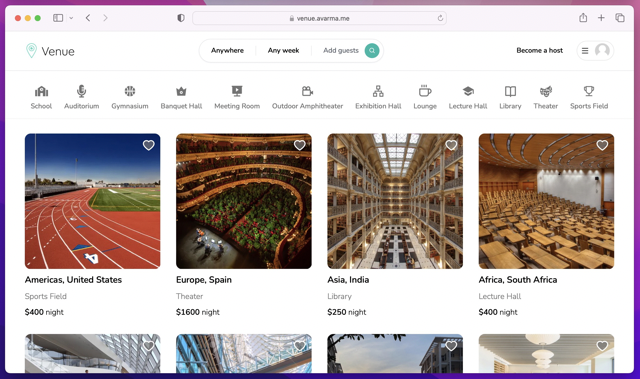Click the privacy shield icon
The height and width of the screenshot is (379, 640).
pyautogui.click(x=181, y=18)
